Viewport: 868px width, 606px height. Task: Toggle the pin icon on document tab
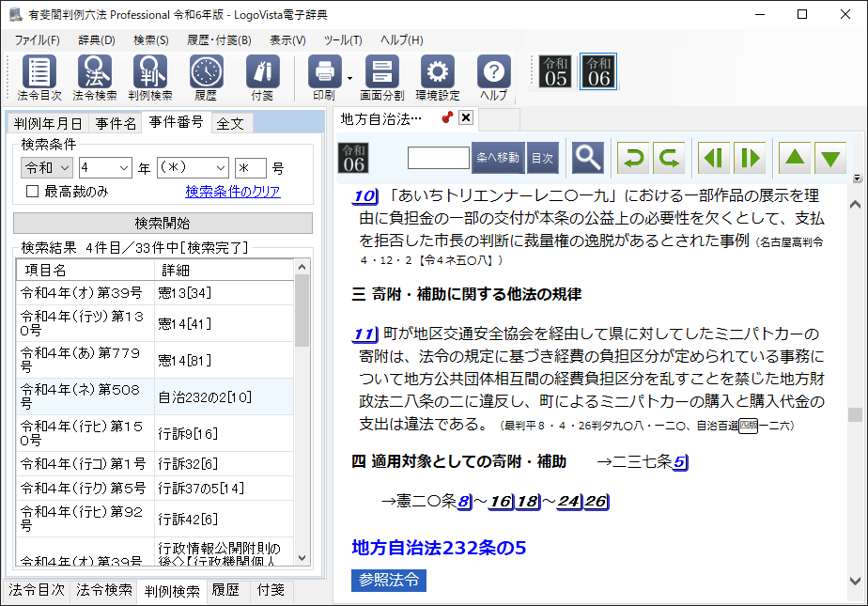(x=447, y=118)
